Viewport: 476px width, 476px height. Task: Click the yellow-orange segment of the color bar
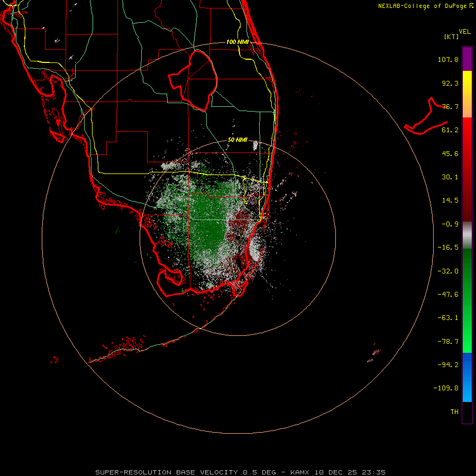click(467, 94)
